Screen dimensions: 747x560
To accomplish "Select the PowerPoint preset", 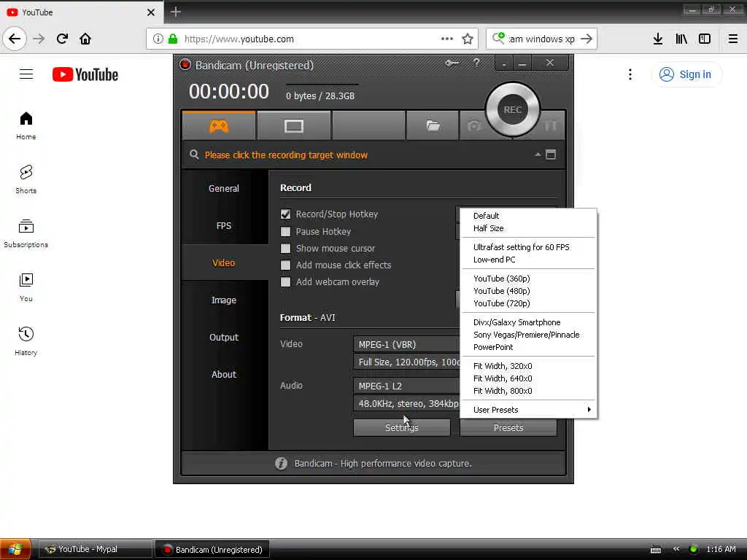I will (528, 347).
